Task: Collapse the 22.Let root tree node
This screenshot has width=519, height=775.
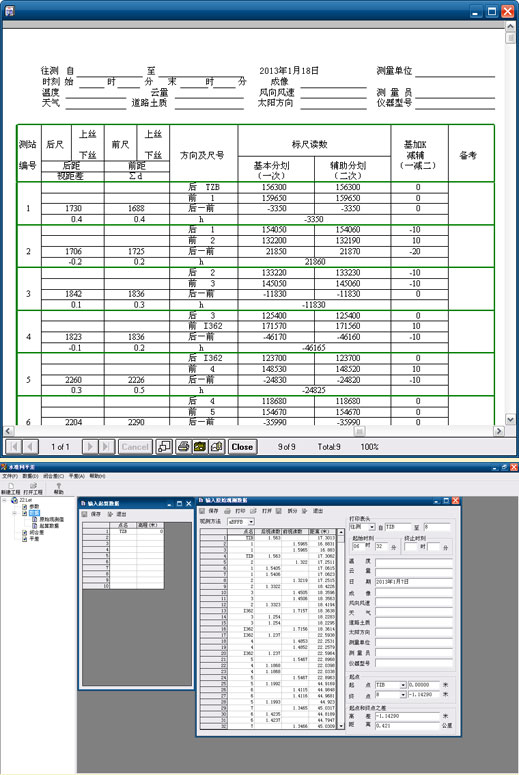Action: pyautogui.click(x=5, y=500)
